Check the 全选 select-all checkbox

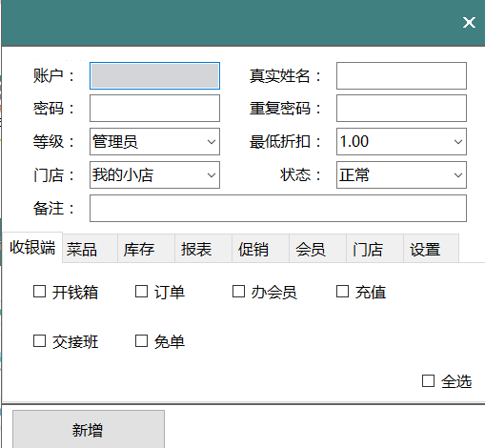pyautogui.click(x=428, y=380)
